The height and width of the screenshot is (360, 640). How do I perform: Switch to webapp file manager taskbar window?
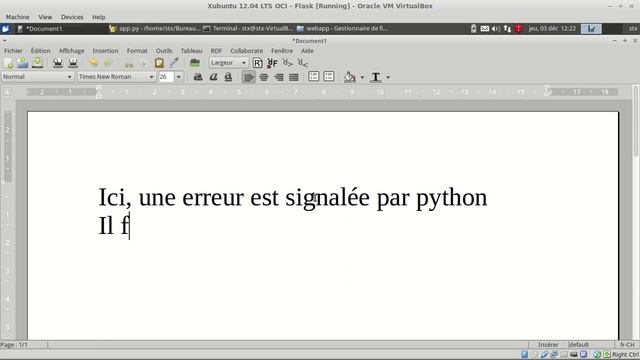click(x=342, y=29)
